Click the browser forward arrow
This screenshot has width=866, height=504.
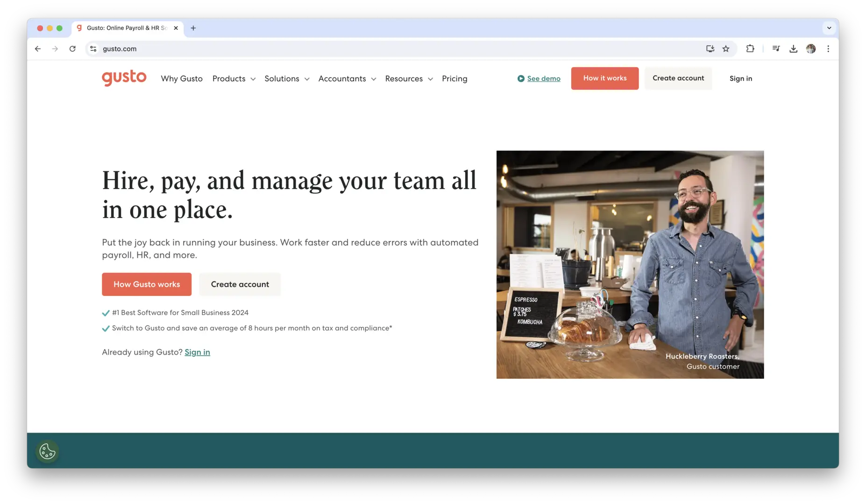point(55,49)
